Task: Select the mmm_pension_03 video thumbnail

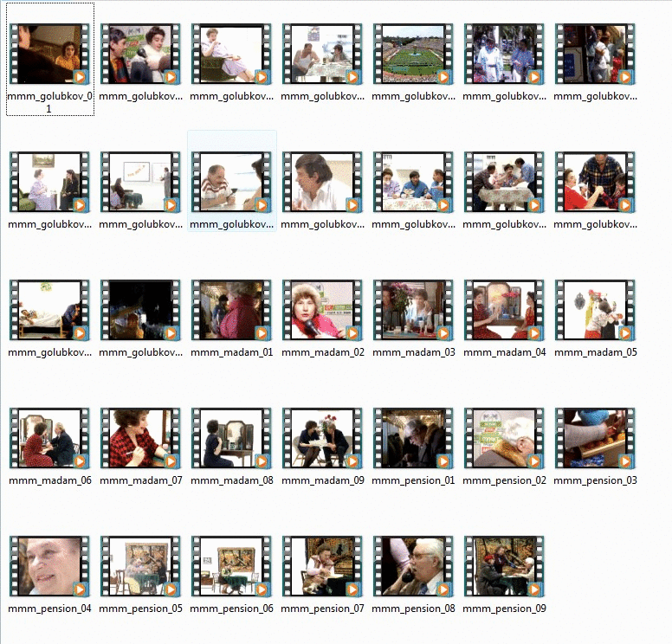Action: (x=595, y=438)
